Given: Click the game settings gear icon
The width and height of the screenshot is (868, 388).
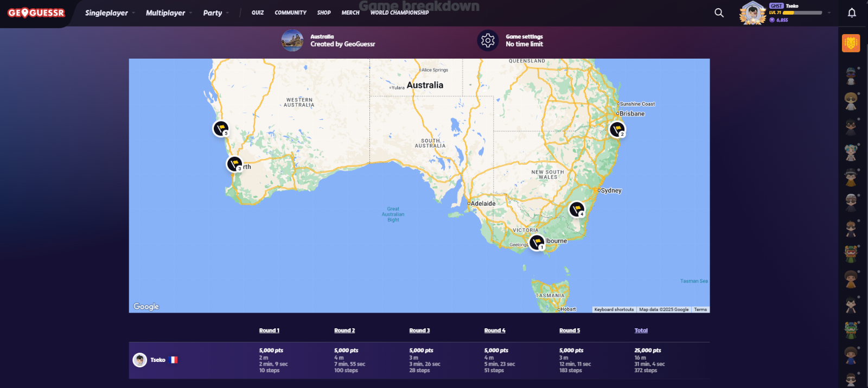Looking at the screenshot, I should [x=488, y=41].
